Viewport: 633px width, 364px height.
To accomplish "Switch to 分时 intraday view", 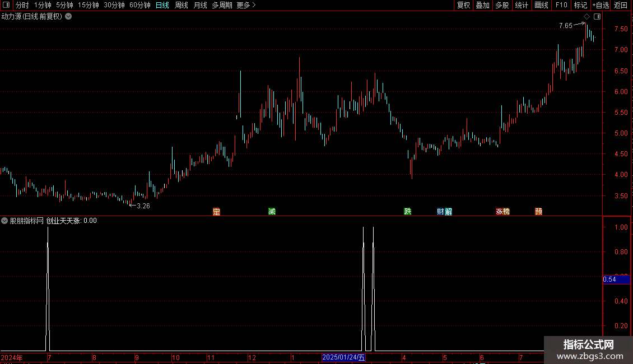I will click(x=22, y=5).
